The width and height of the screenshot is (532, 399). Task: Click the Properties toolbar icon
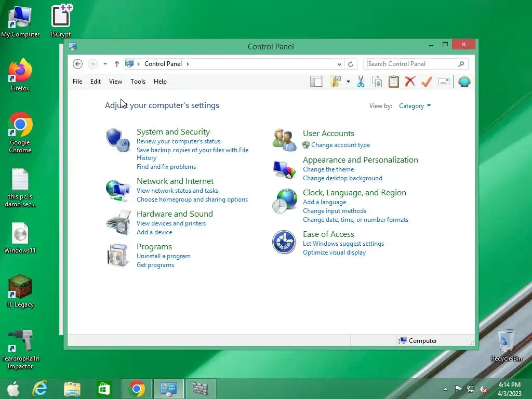tap(444, 82)
